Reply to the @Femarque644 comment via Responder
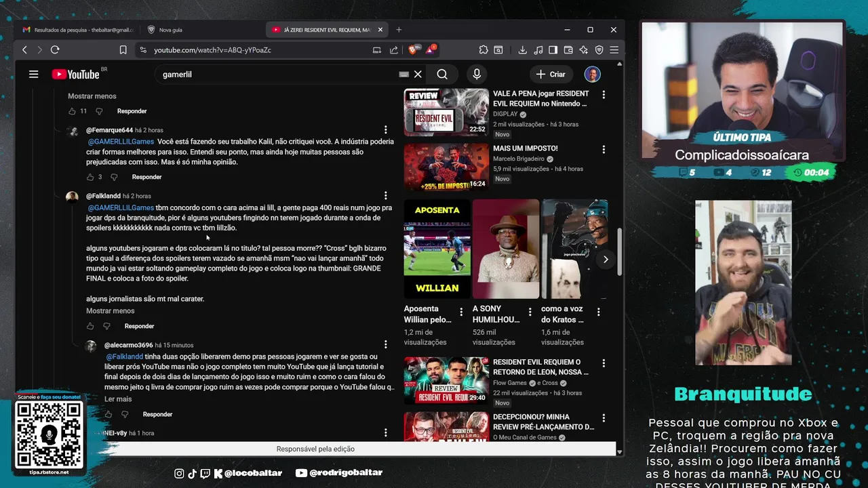 146,177
